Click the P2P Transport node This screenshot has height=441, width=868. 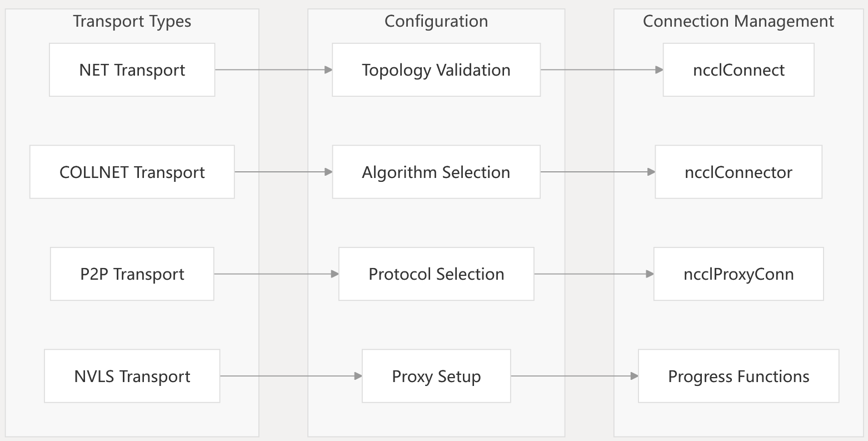[x=132, y=274]
